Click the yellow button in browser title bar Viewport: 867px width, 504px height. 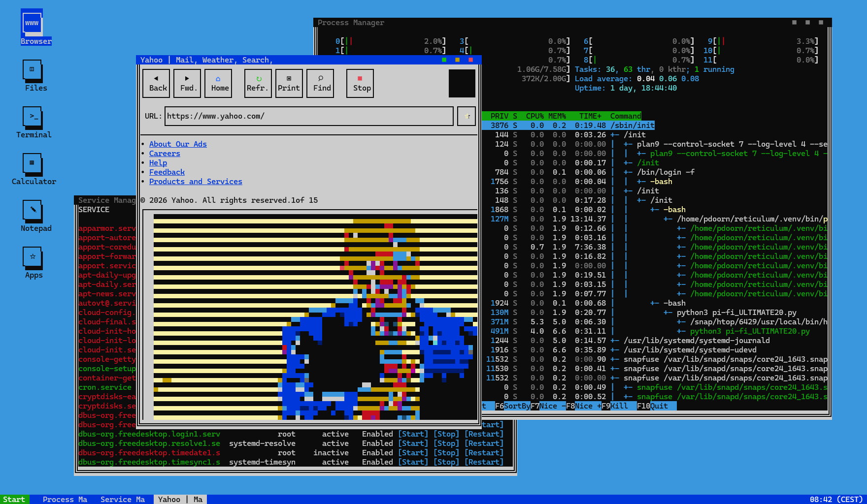[458, 60]
